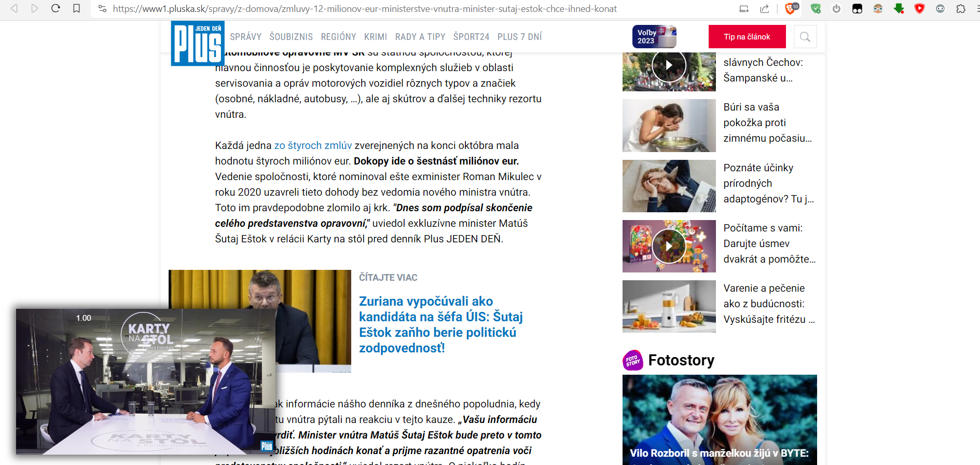
Task: Go back with the browser back arrow
Action: pyautogui.click(x=14, y=8)
